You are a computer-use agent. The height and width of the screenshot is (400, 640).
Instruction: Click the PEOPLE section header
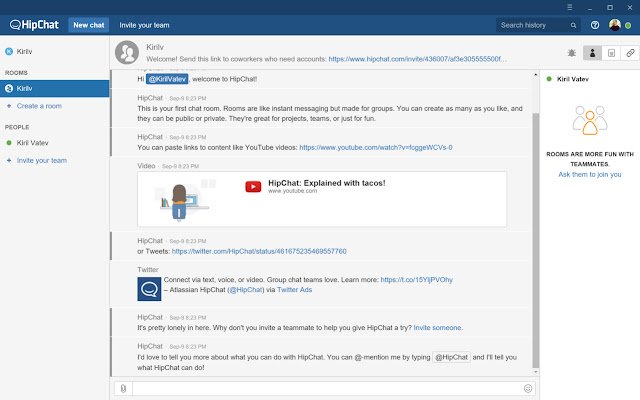click(17, 127)
